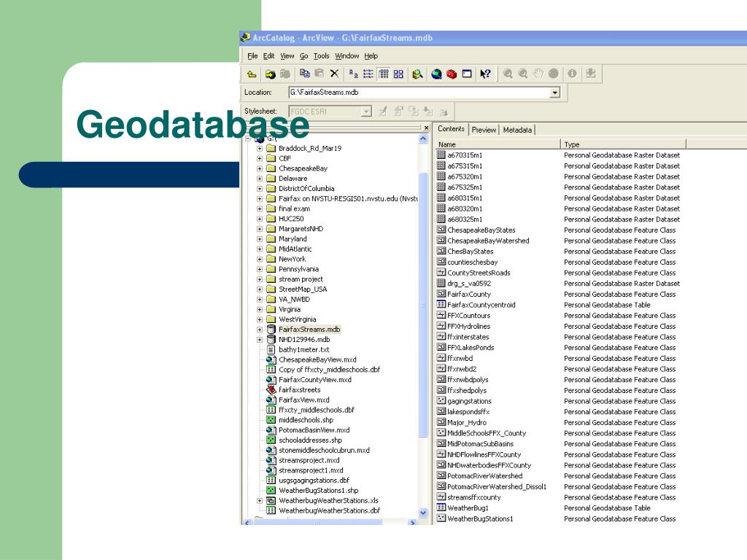
Task: Switch to the Contents tab
Action: (451, 129)
